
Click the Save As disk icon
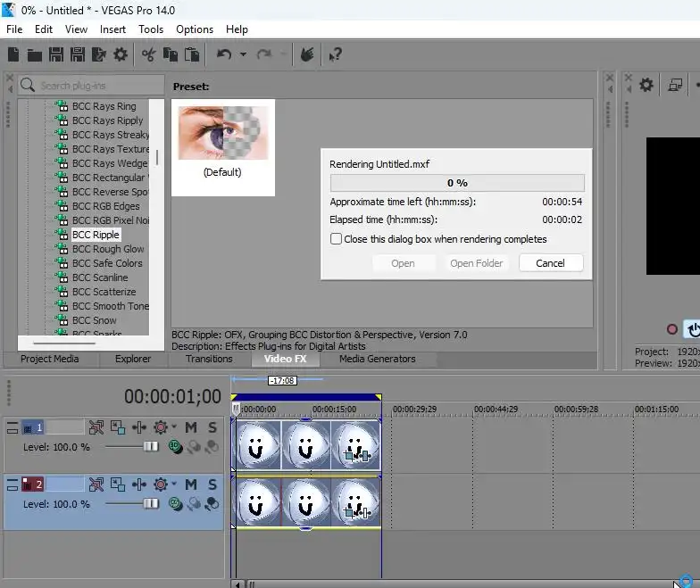[77, 55]
